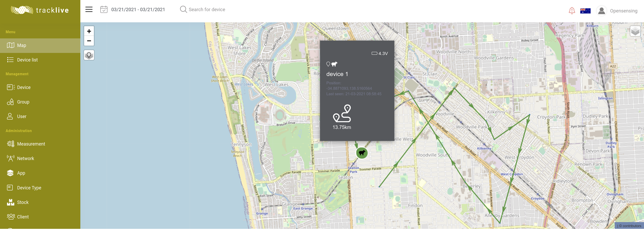Open the Device Type page

pos(29,188)
